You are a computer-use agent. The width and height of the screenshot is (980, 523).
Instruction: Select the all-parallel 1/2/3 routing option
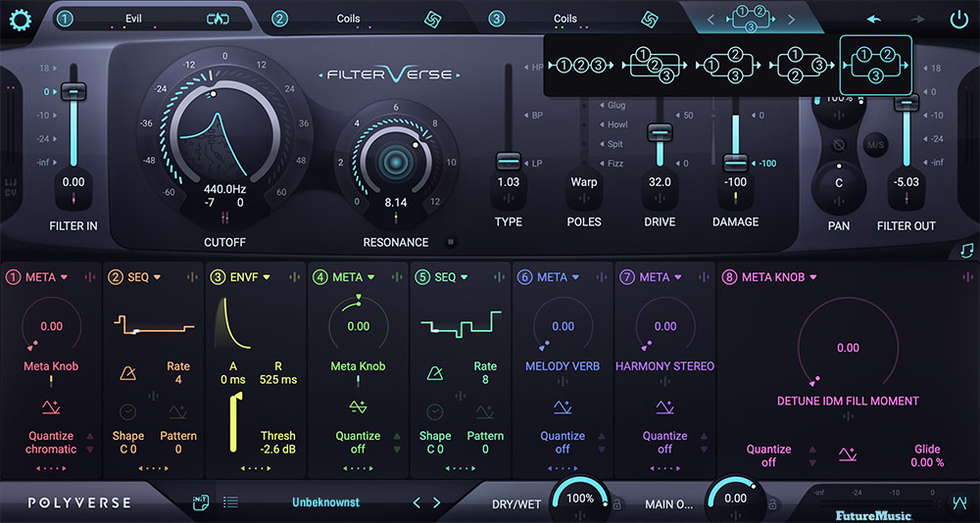click(x=654, y=65)
